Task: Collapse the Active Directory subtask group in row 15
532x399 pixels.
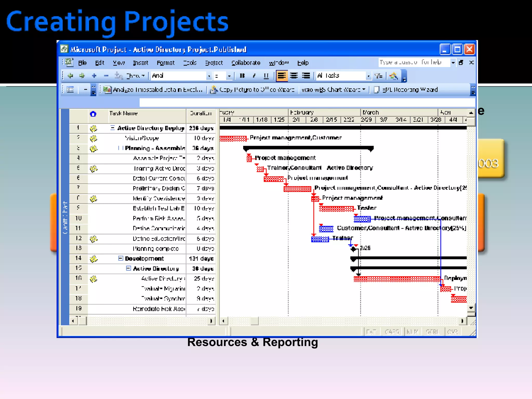Action: pos(128,268)
